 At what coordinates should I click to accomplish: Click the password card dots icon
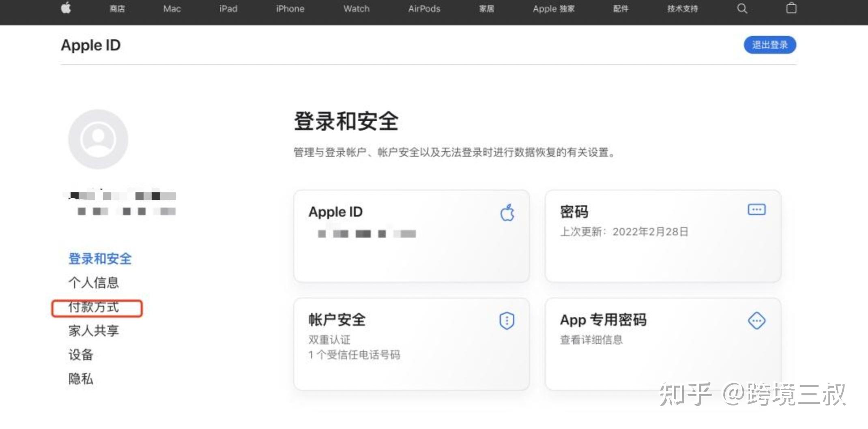[756, 210]
